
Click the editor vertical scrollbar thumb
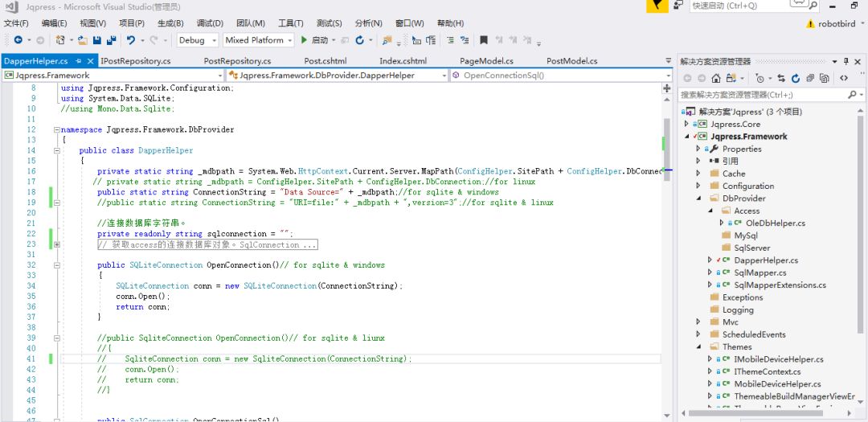(666, 150)
